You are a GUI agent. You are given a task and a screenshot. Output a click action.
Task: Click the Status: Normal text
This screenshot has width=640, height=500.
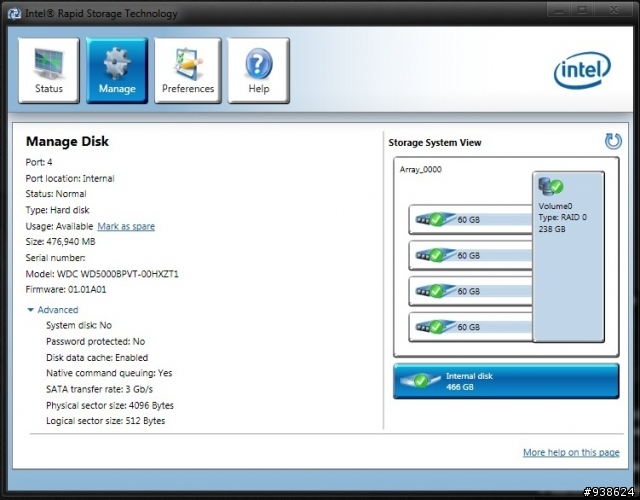(x=56, y=194)
